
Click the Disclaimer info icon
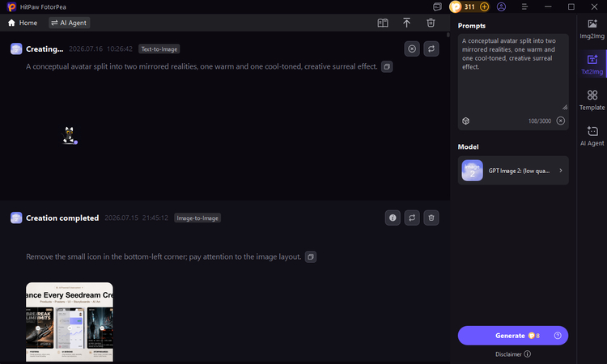(527, 354)
